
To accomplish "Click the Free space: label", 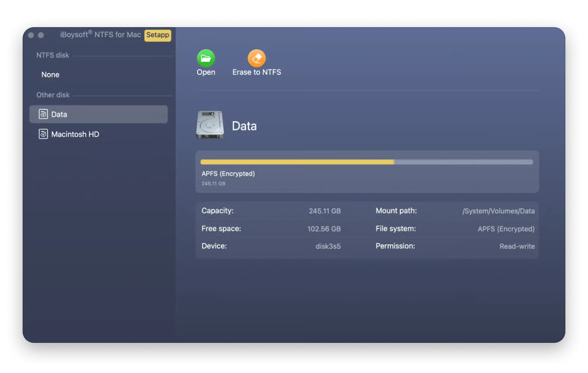I will (221, 229).
